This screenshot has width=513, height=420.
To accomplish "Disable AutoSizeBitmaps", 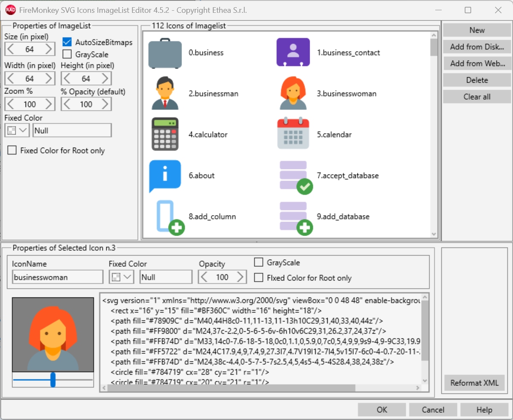I will 67,42.
